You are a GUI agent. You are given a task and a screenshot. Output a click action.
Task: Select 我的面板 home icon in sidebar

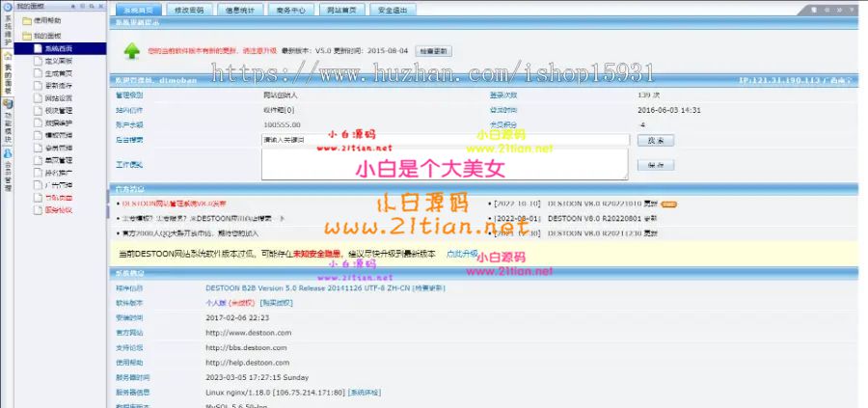coord(7,56)
